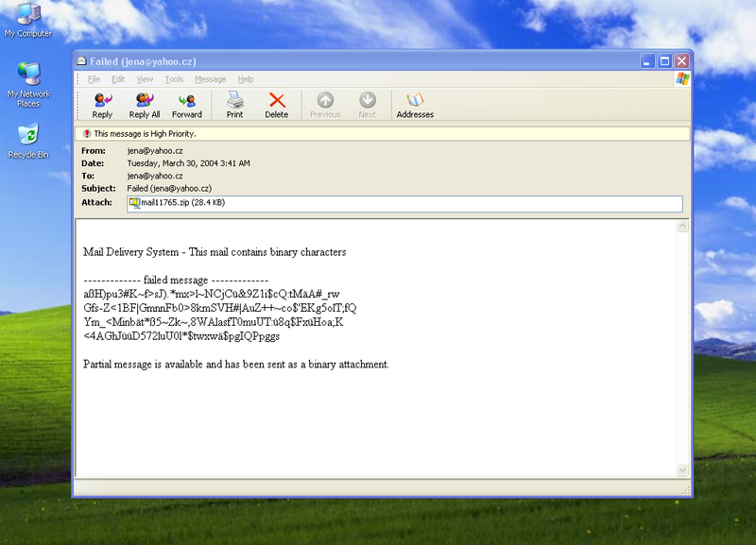Forward this message
756x545 pixels.
coord(186,106)
